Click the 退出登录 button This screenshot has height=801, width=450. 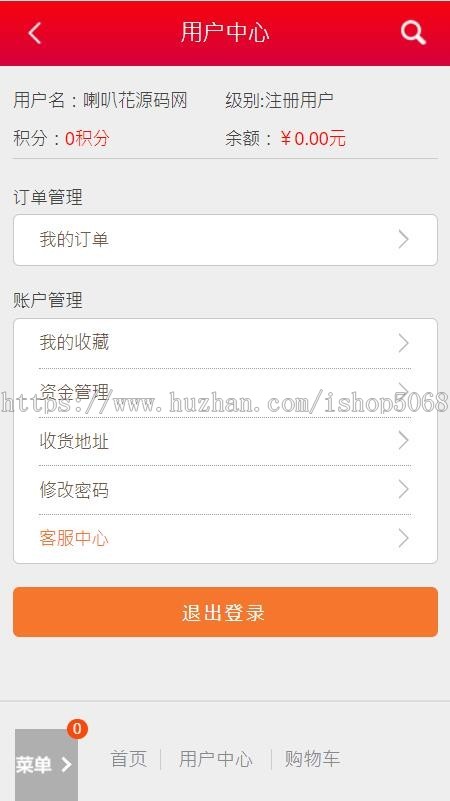coord(225,612)
